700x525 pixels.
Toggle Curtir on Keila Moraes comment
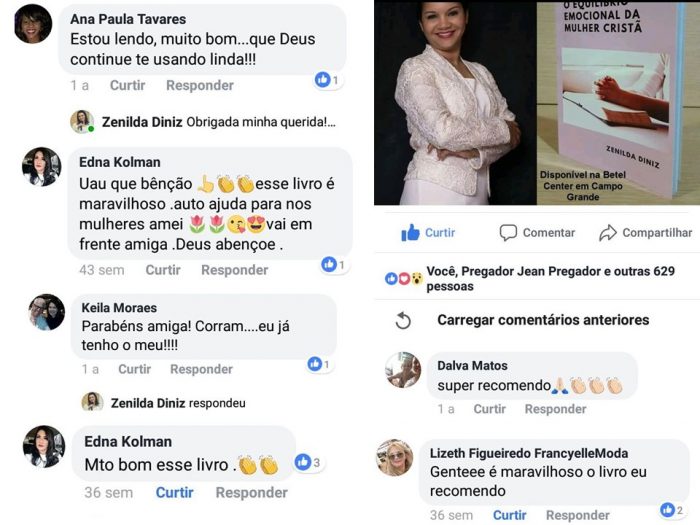coord(134,369)
